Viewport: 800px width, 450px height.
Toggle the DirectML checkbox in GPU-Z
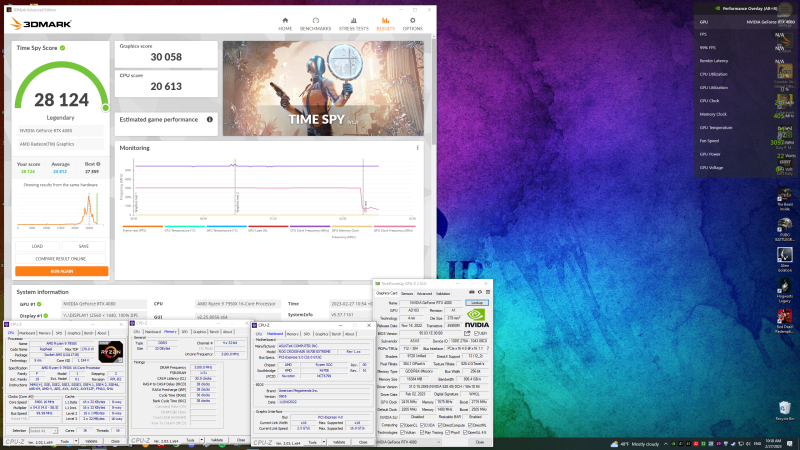470,425
